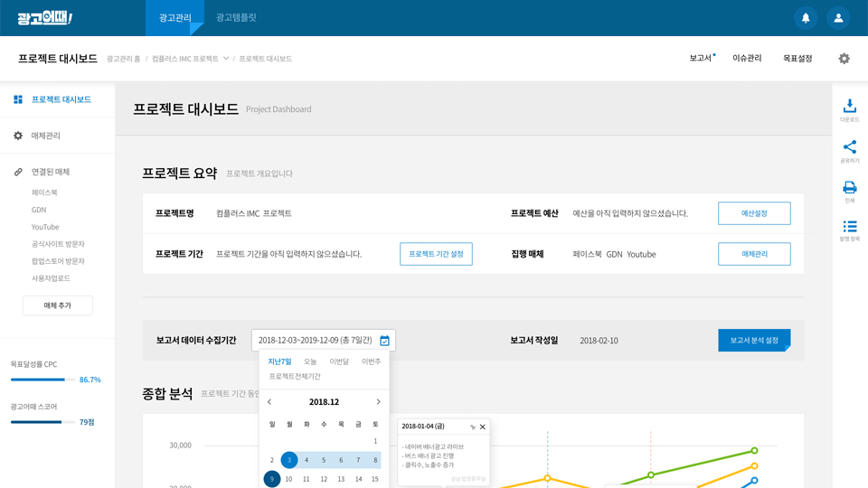Click the 매체 추가 button
The width and height of the screenshot is (868, 488).
(58, 305)
